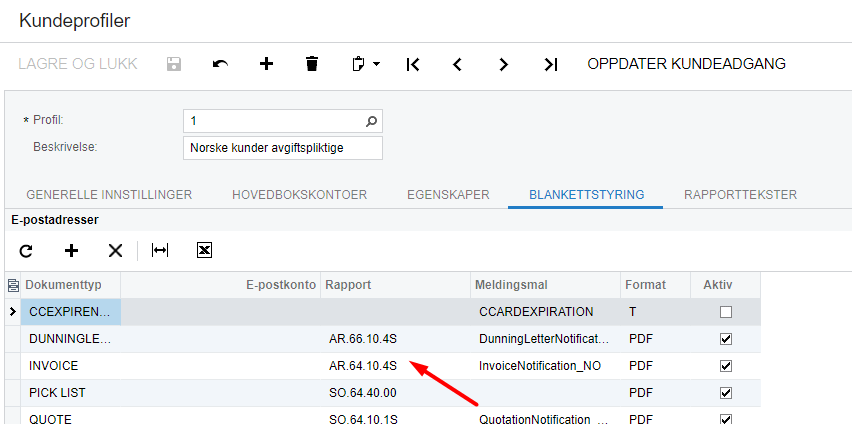Refresh the E-postadresser grid
The width and height of the screenshot is (852, 424).
point(26,251)
